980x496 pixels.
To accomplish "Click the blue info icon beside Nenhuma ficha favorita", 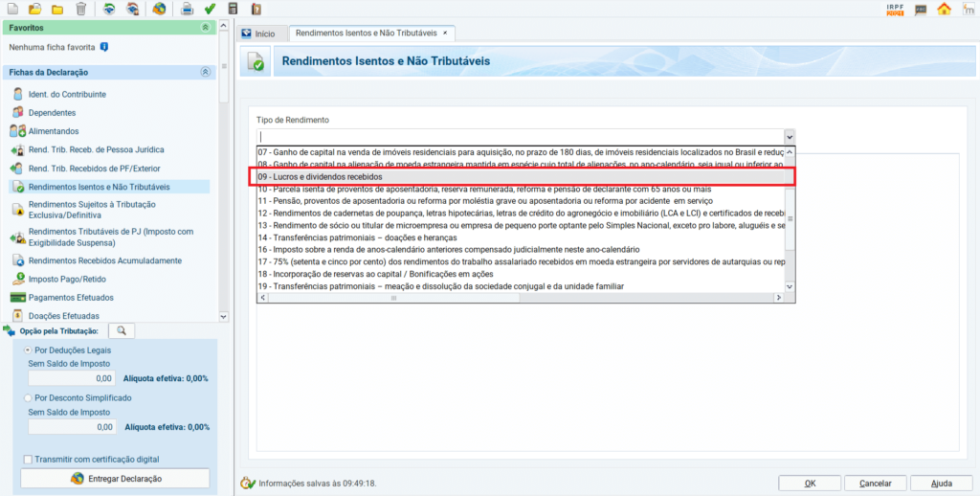I will [104, 46].
